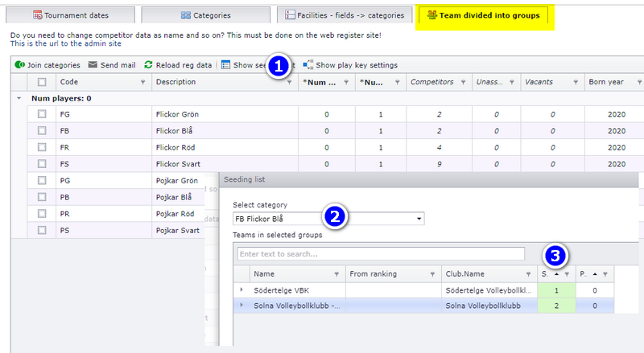Select Team divided into groups tab
The image size is (644, 353).
[x=484, y=15]
